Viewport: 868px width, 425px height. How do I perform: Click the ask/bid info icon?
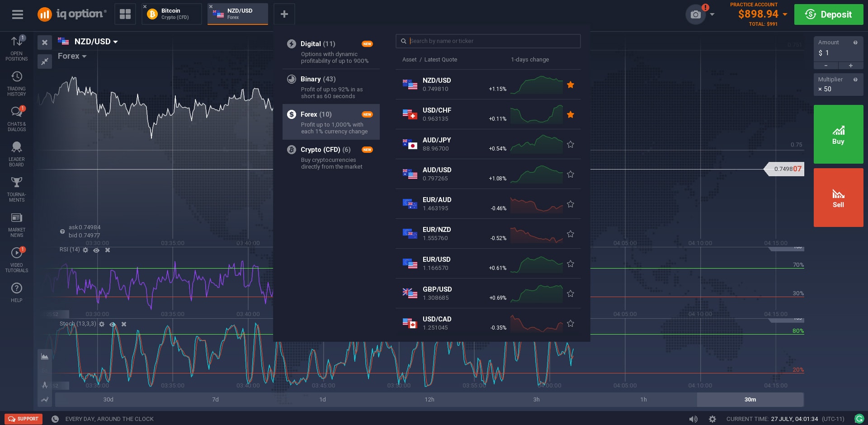tap(62, 231)
